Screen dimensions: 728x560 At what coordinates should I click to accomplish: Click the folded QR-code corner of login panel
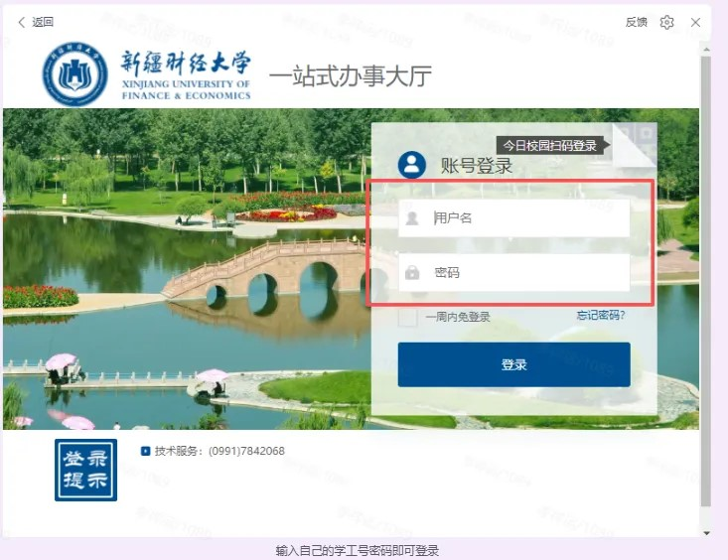pos(636,145)
